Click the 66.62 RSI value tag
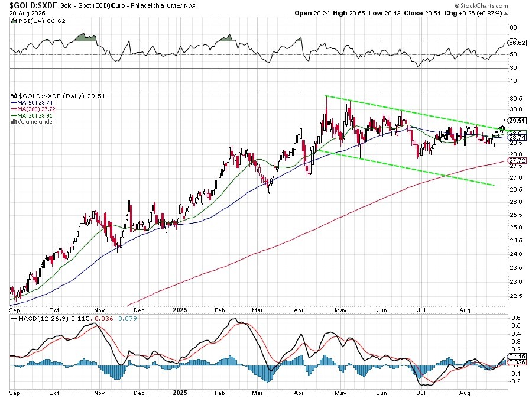Screen dimensions: 532x398 (517, 43)
